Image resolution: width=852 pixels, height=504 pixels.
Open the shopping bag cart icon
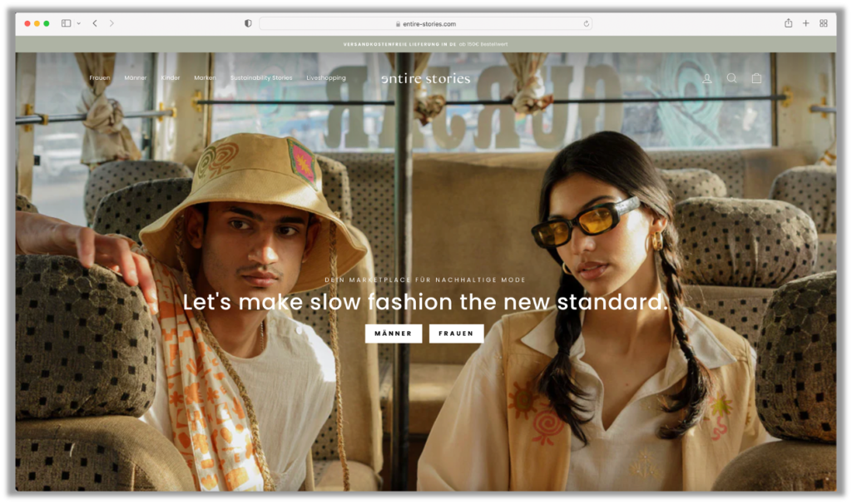tap(756, 78)
